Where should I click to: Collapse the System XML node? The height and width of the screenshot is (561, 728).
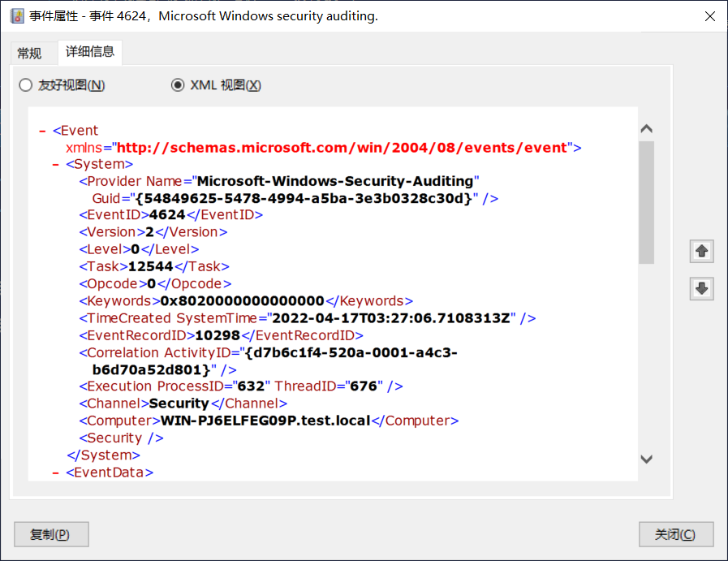coord(55,165)
